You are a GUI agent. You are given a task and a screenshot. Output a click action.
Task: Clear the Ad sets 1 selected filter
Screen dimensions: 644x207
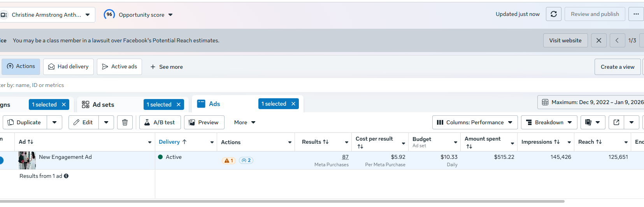click(x=179, y=104)
